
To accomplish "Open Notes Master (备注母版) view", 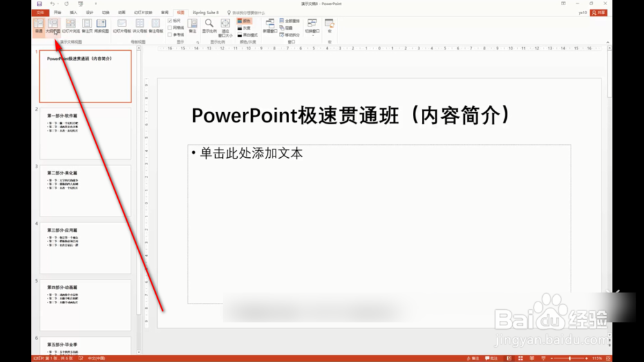I will 156,26.
